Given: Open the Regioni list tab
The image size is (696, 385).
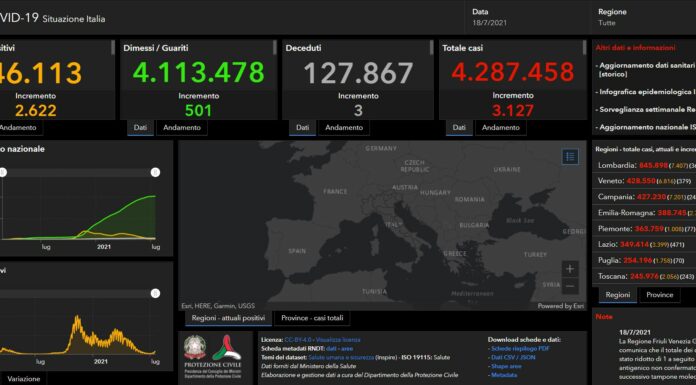Looking at the screenshot, I should [x=617, y=295].
